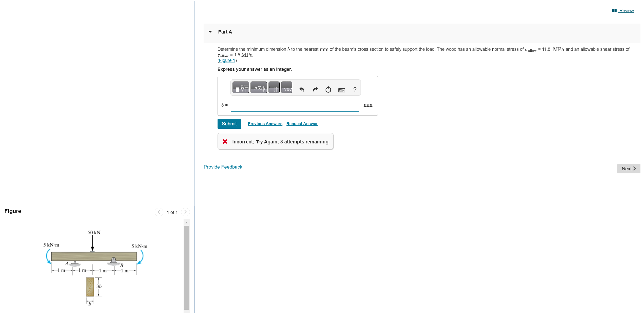
Task: Go to next figure with right chevron
Action: pyautogui.click(x=185, y=212)
